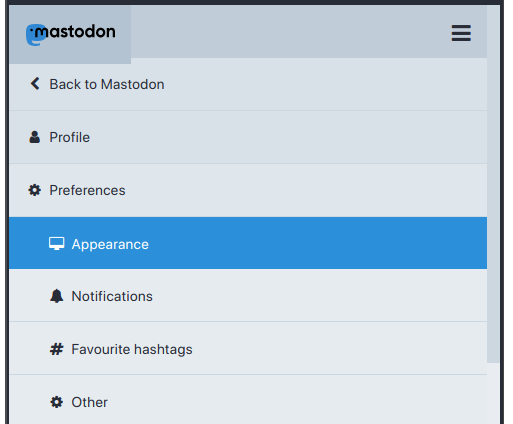Viewport: 513px width, 424px height.
Task: Select the Appearance menu item
Action: tap(248, 243)
